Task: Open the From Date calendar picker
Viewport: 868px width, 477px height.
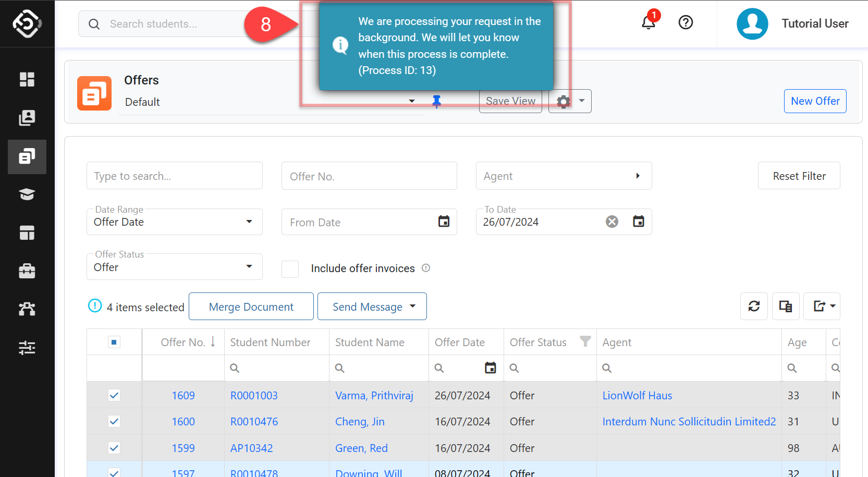Action: coord(444,222)
